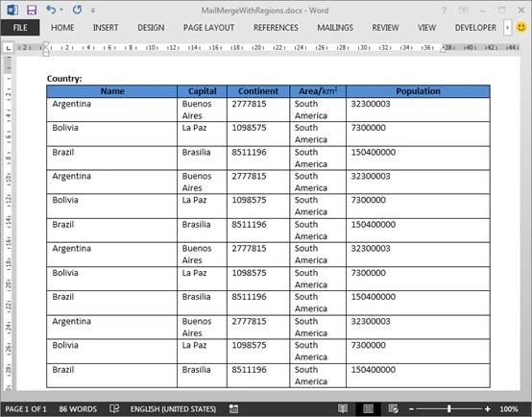Click the Area/km² column header
This screenshot has height=417, width=532.
coord(318,91)
